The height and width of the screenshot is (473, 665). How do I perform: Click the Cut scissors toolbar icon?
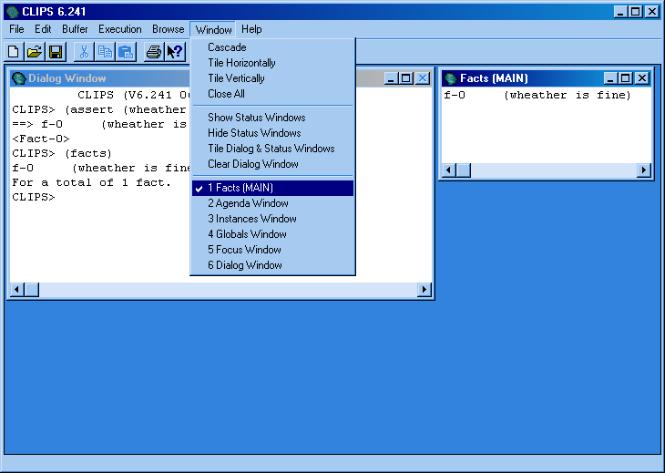coord(84,52)
